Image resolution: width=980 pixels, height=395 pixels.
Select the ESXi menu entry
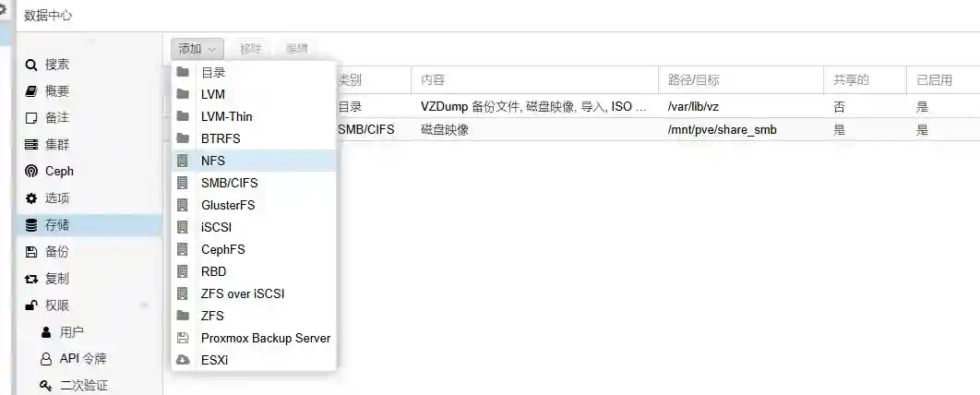coord(255,360)
